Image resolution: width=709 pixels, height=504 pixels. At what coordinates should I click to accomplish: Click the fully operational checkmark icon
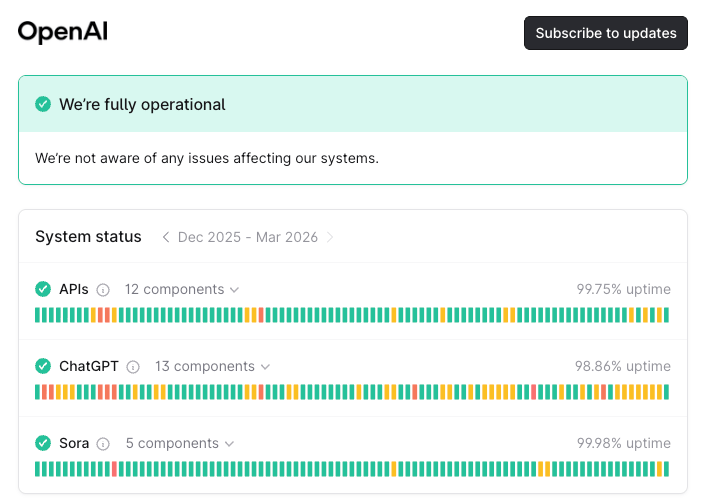(x=43, y=104)
